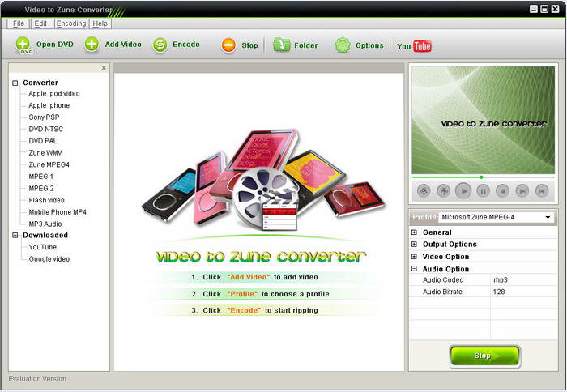Click the preview seek slider handle

[481, 177]
